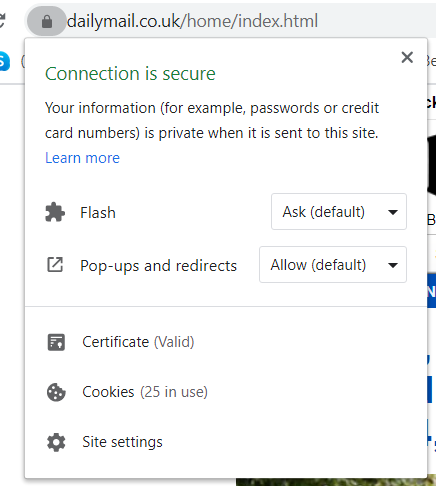Open Pop-ups Allow (default) dropdown
Viewport: 436px width, 486px height.
point(333,265)
